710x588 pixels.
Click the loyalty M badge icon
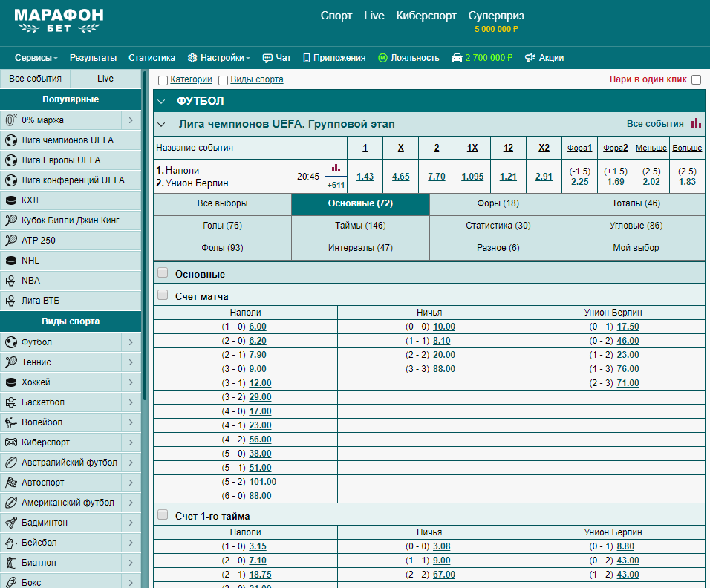click(x=382, y=58)
